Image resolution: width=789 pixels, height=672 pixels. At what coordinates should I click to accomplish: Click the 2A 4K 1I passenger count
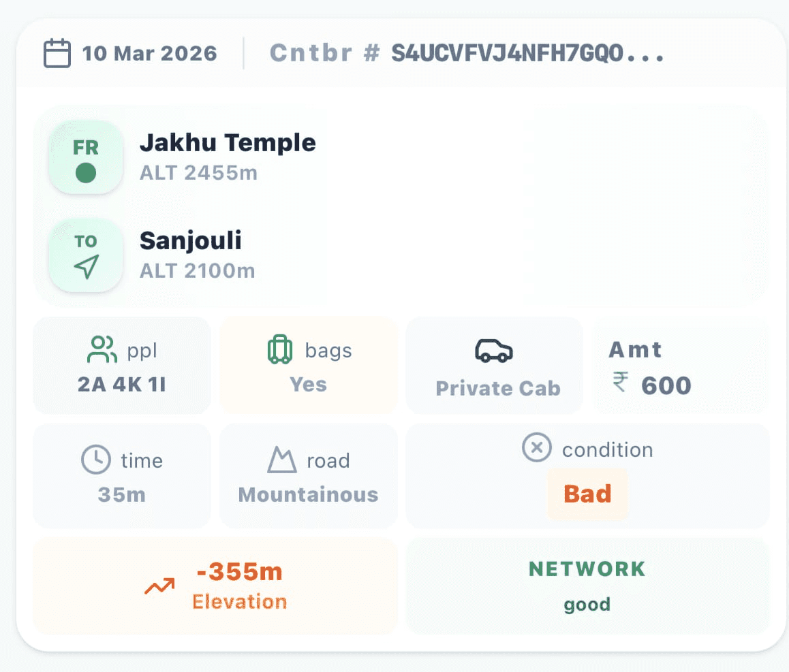(x=121, y=385)
